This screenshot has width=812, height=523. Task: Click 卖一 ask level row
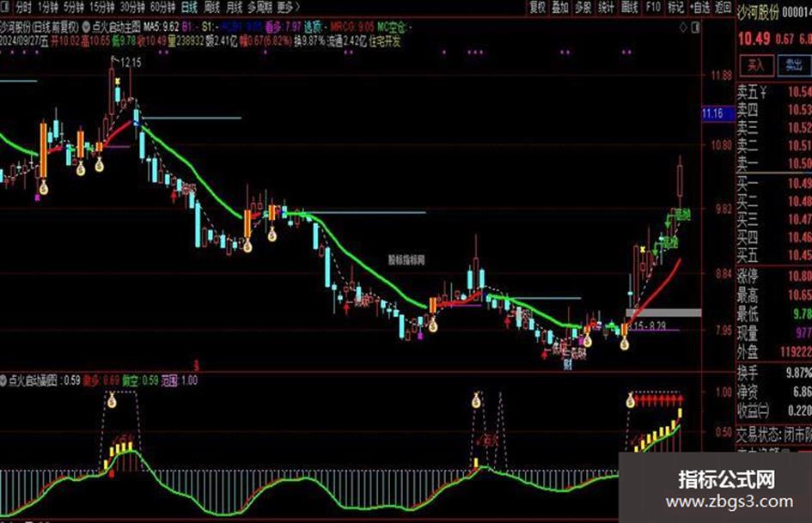774,164
